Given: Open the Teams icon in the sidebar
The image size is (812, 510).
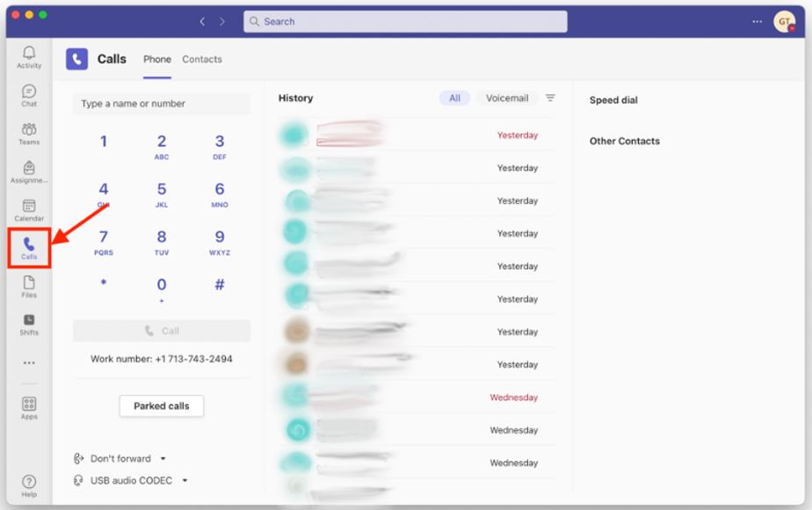Looking at the screenshot, I should click(29, 134).
